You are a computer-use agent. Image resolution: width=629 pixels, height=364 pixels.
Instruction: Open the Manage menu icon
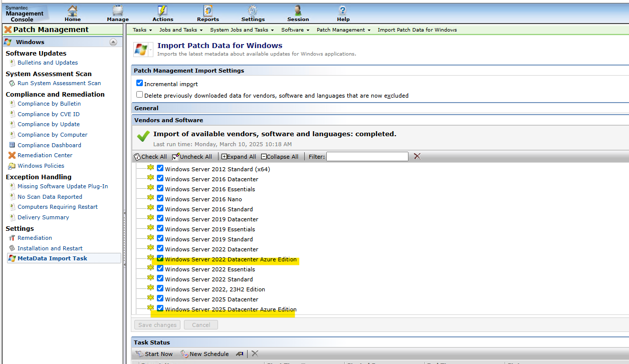(118, 11)
